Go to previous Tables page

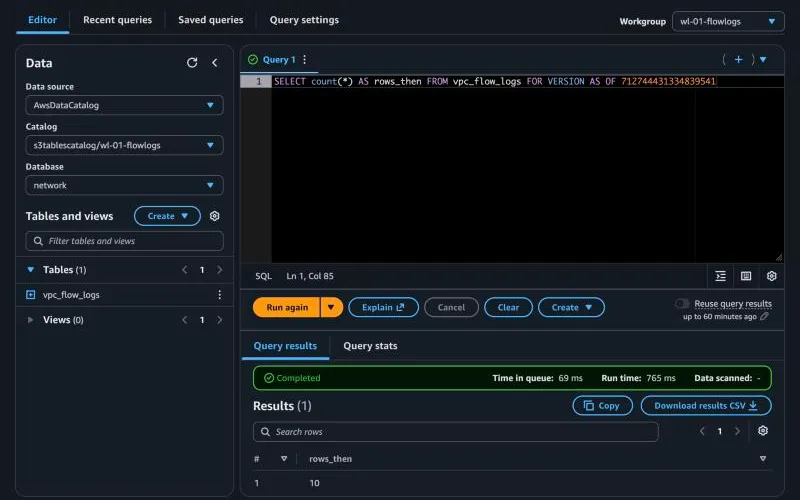[x=185, y=269]
